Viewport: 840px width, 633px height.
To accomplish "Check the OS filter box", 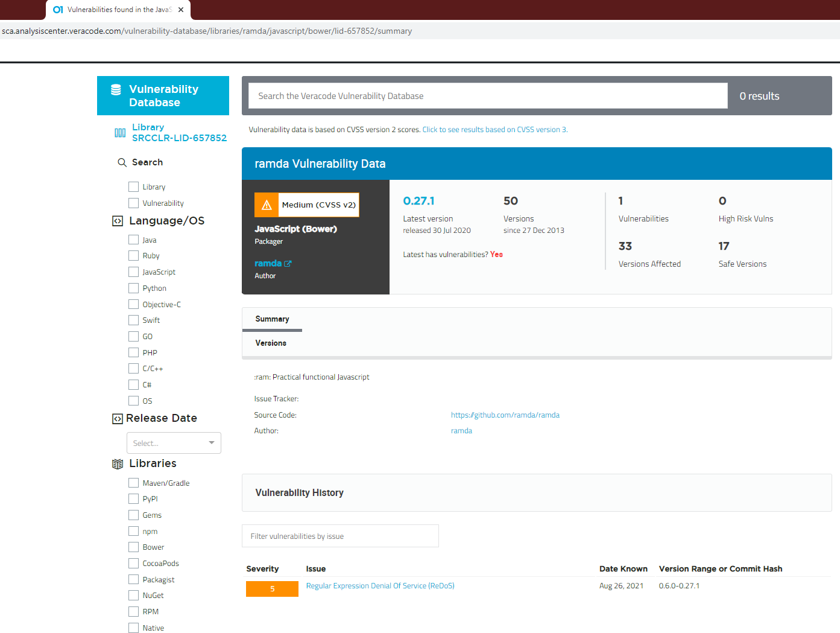I will 134,401.
